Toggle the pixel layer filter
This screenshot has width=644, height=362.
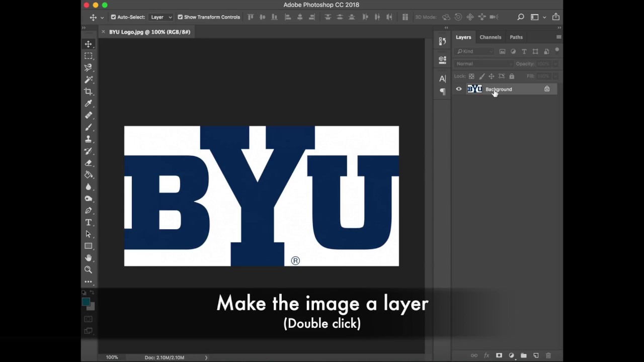click(x=502, y=51)
